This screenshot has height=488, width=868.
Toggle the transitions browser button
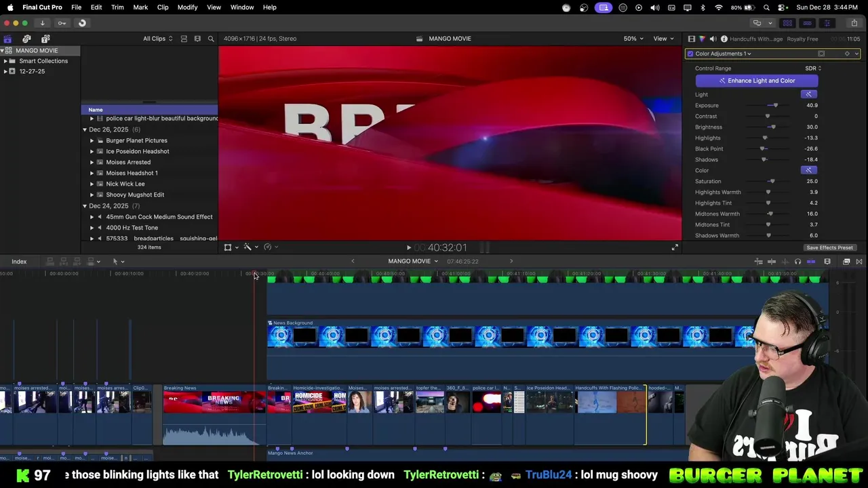coord(859,262)
